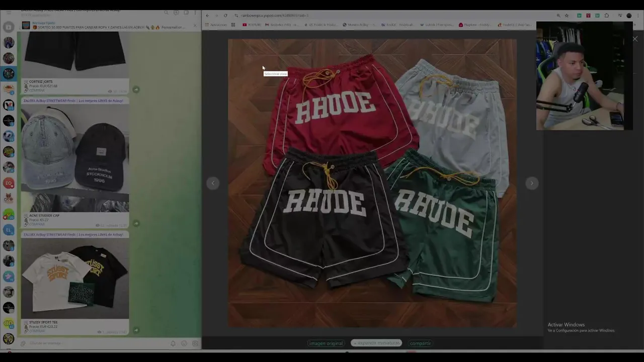
Task: Open the emoji picker
Action: tap(184, 343)
